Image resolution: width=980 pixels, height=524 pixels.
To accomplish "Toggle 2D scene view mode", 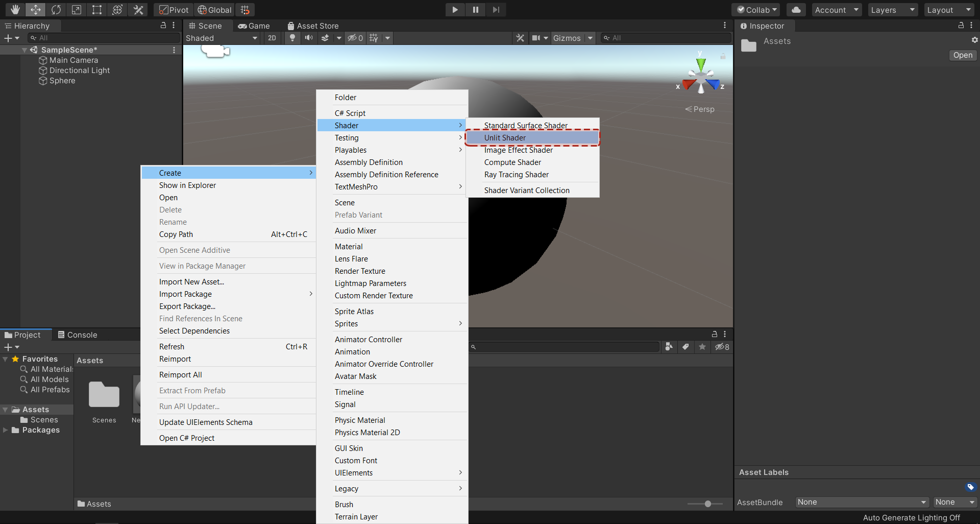I will pos(272,38).
